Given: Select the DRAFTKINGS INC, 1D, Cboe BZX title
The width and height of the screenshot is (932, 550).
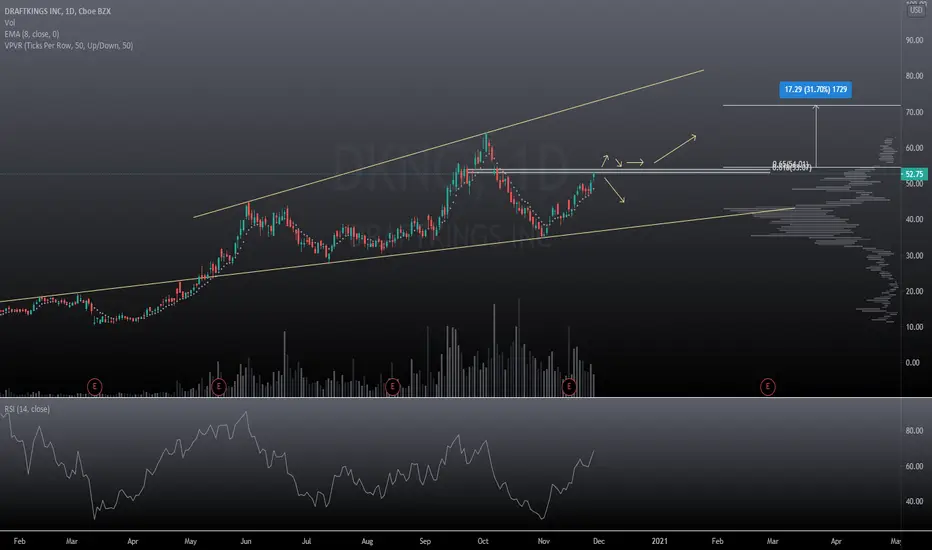Looking at the screenshot, I should click(x=58, y=11).
